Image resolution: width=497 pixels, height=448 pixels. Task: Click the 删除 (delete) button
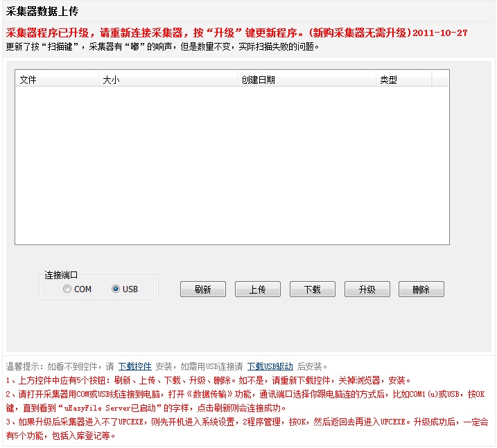[421, 289]
